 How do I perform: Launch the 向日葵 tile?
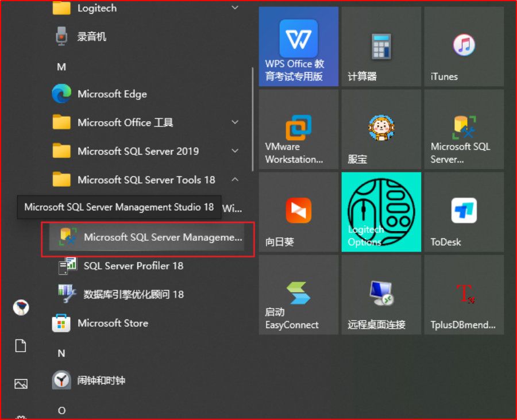[x=298, y=212]
